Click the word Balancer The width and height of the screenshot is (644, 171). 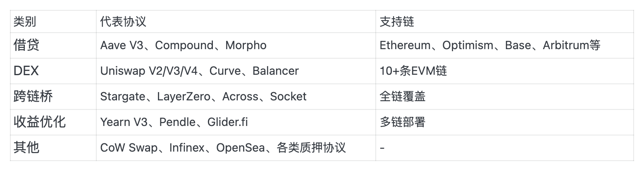275,71
